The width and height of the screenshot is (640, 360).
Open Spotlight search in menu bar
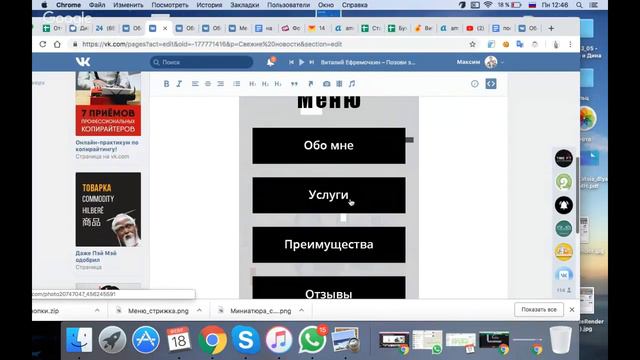579,5
